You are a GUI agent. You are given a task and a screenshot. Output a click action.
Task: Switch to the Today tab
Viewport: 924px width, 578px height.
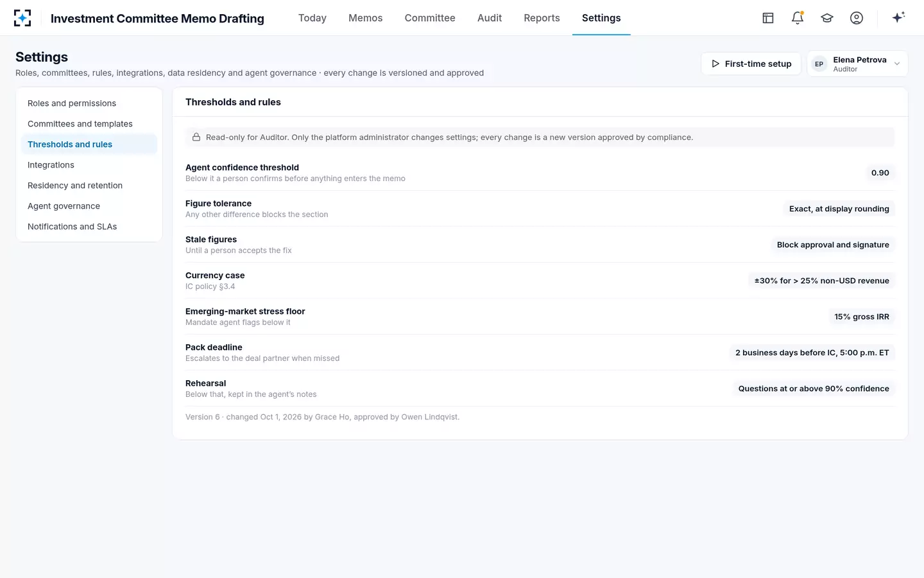coord(312,18)
